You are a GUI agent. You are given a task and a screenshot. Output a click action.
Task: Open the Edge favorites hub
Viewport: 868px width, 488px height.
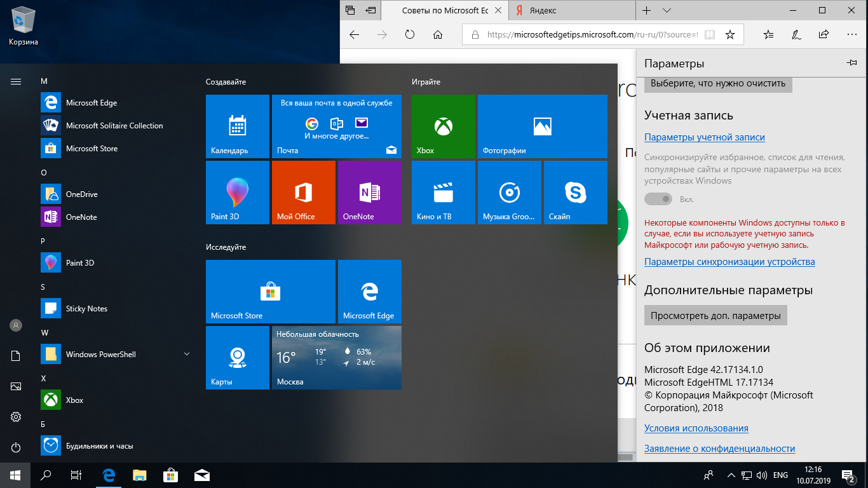tap(768, 35)
